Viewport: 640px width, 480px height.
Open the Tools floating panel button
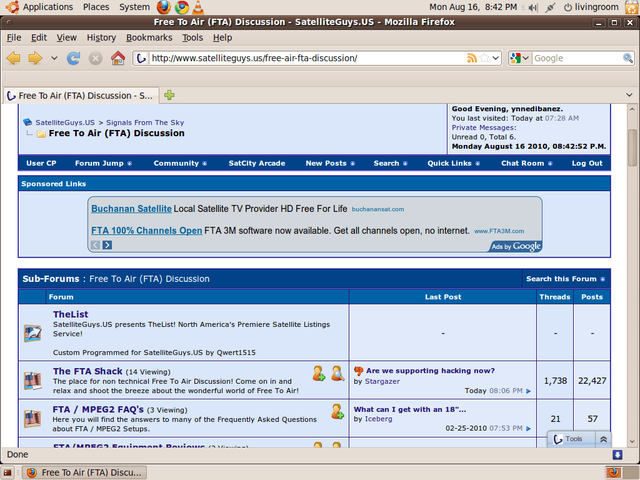(x=572, y=439)
